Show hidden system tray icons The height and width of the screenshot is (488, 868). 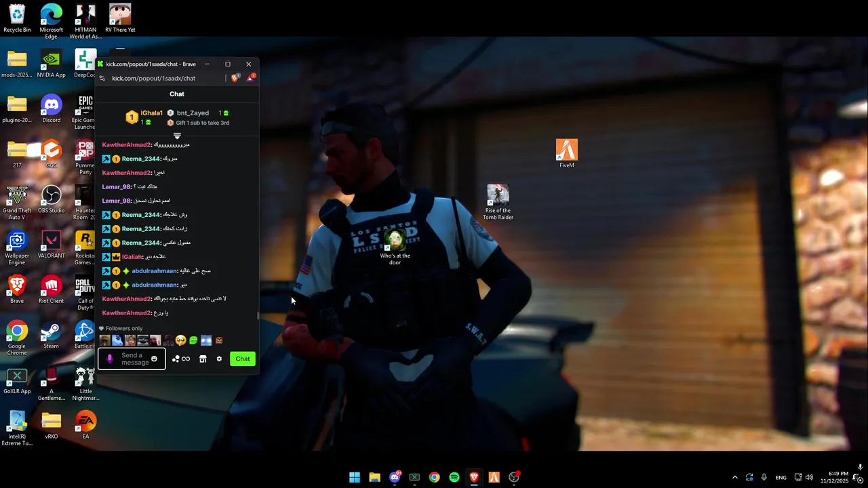734,477
